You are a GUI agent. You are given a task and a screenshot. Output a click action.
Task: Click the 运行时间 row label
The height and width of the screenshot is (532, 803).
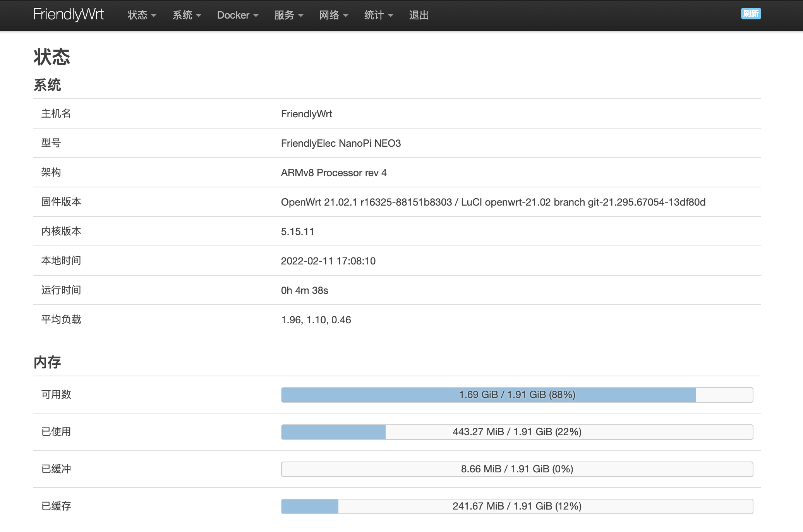tap(61, 290)
